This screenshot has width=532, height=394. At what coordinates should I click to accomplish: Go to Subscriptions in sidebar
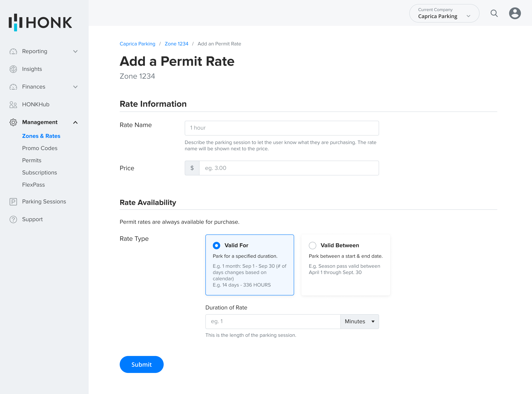coord(39,172)
